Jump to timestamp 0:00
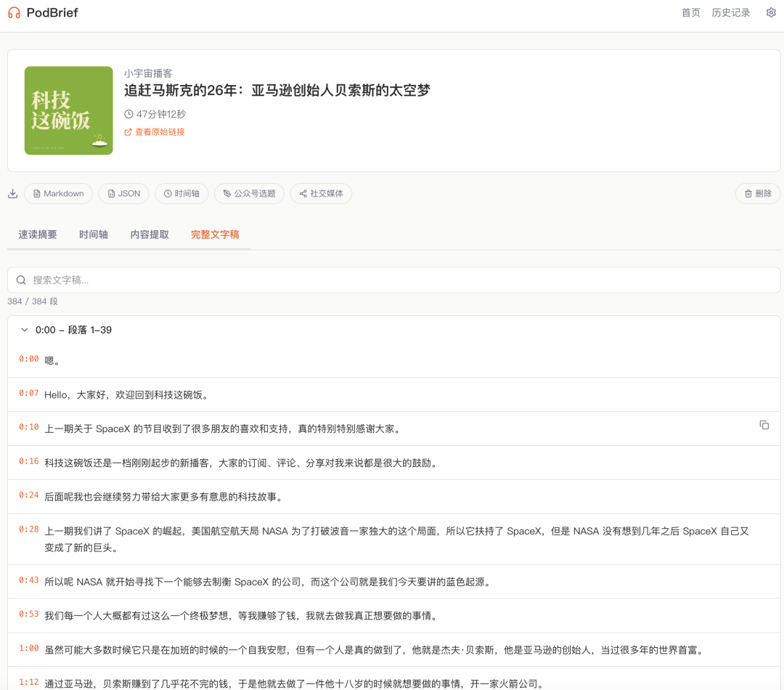 coord(28,359)
